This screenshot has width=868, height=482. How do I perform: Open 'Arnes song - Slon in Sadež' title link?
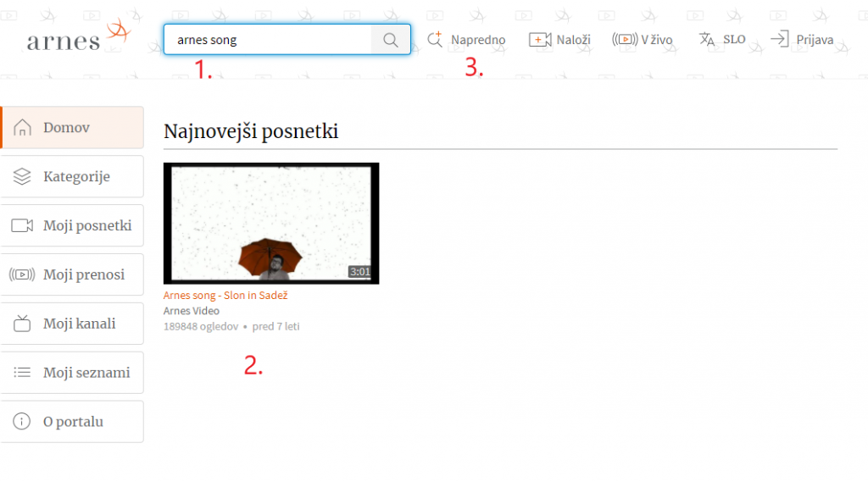point(225,296)
